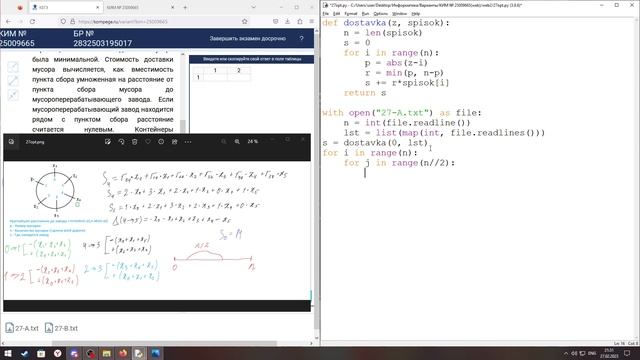
Task: Click the task text panel scrollbar
Action: click(x=183, y=126)
